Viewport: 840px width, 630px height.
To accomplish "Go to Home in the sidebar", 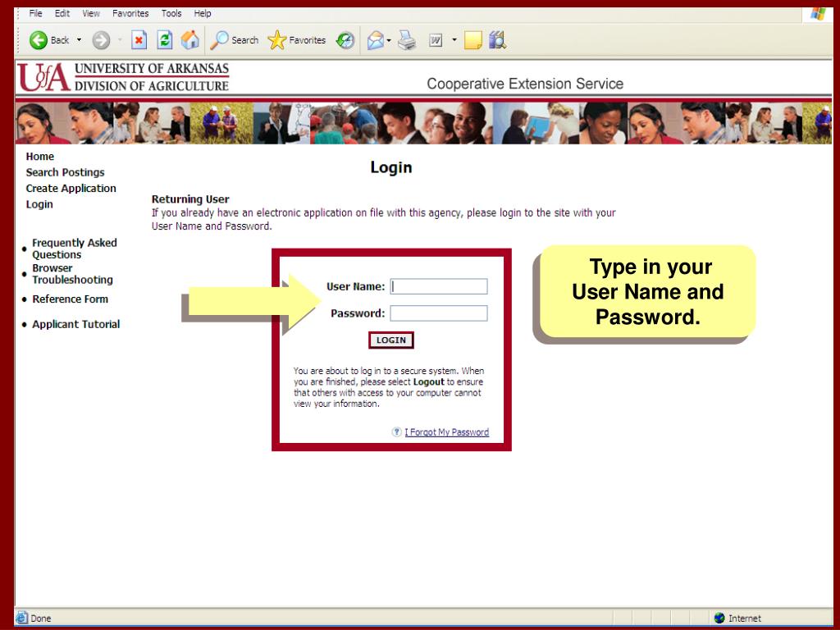I will coord(40,157).
